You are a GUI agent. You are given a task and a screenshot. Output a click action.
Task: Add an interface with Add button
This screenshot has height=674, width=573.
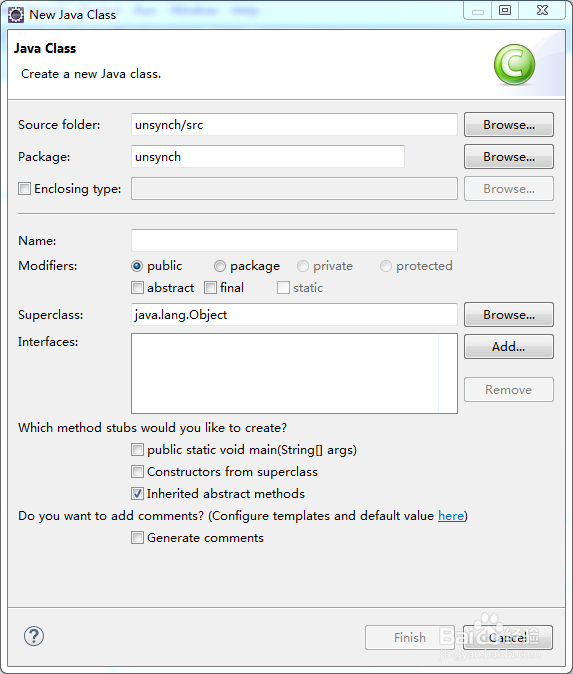pyautogui.click(x=509, y=346)
